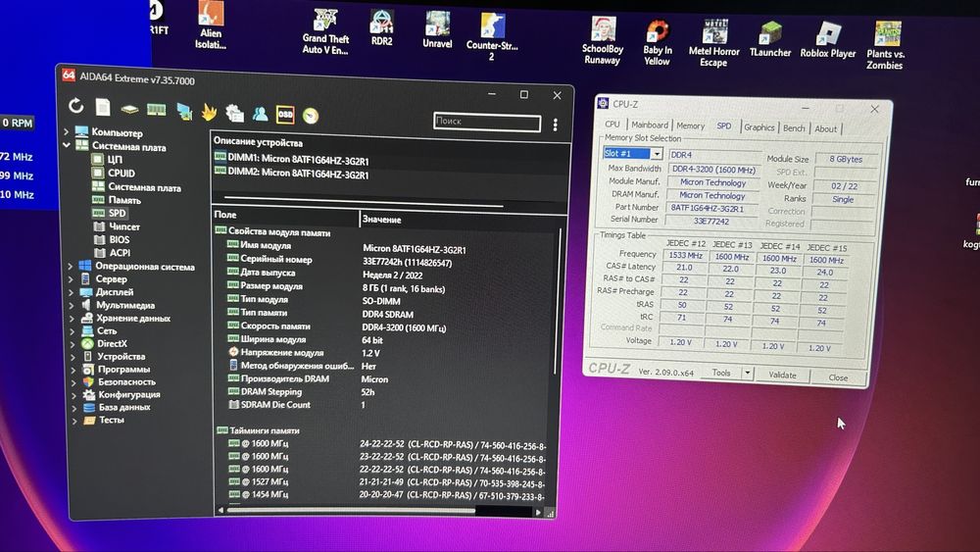Image resolution: width=980 pixels, height=552 pixels.
Task: Click the @ 1527 МГц timings row
Action: pos(385,482)
